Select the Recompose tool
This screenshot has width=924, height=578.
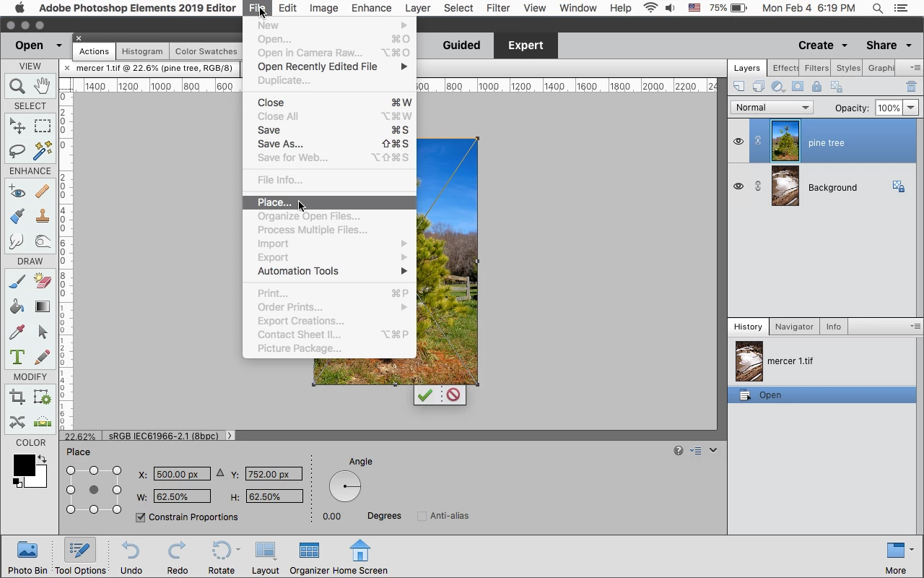click(x=43, y=397)
